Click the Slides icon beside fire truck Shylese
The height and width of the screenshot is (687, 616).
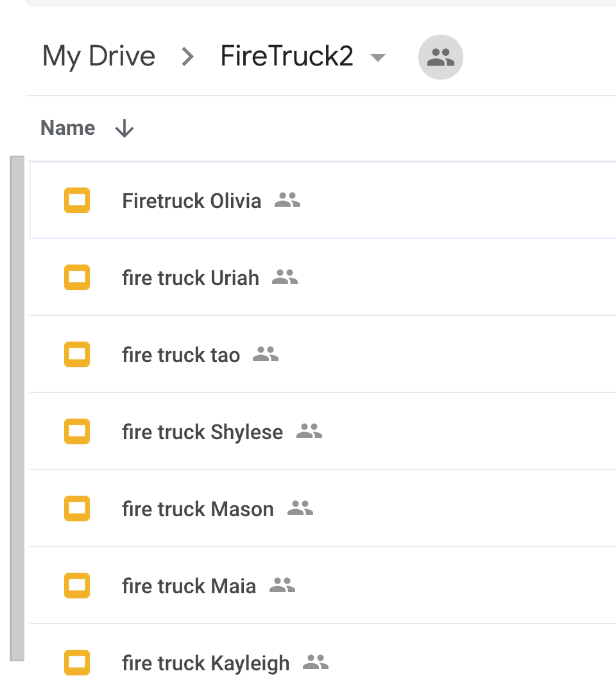(x=77, y=431)
